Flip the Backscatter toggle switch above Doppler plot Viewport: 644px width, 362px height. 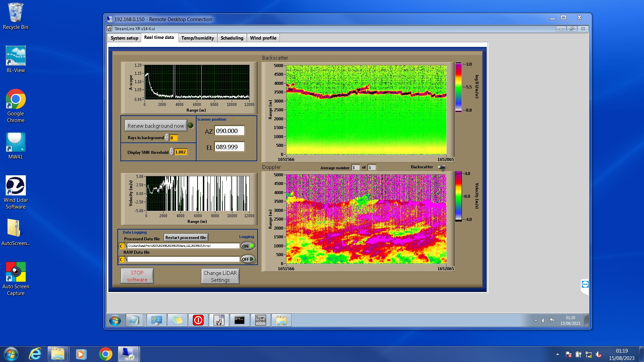[442, 167]
